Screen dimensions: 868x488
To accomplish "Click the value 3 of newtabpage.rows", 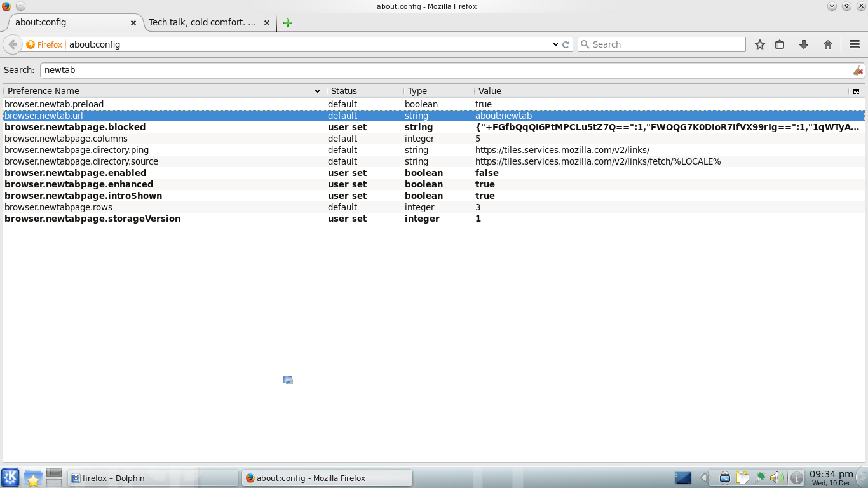I will coord(478,207).
